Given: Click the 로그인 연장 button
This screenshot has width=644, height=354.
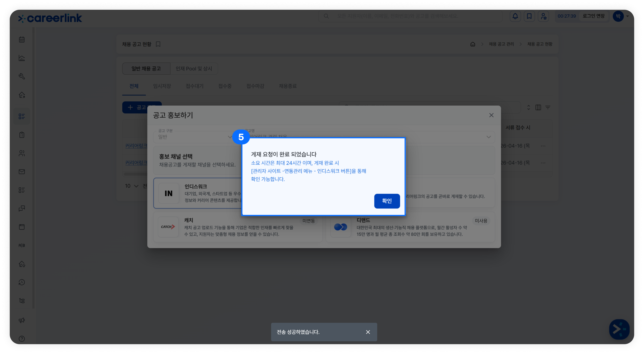Looking at the screenshot, I should click(593, 16).
